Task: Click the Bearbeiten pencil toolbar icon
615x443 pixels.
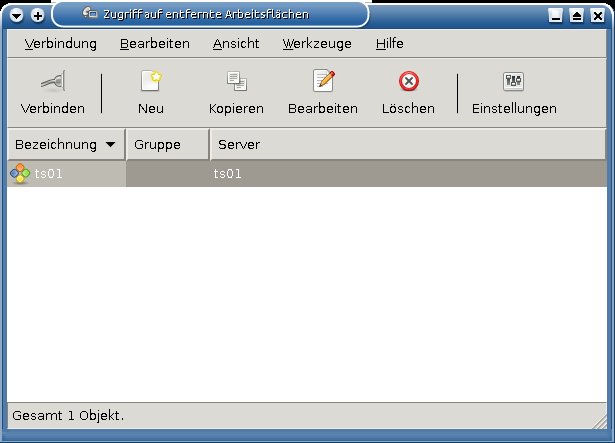Action: [323, 82]
